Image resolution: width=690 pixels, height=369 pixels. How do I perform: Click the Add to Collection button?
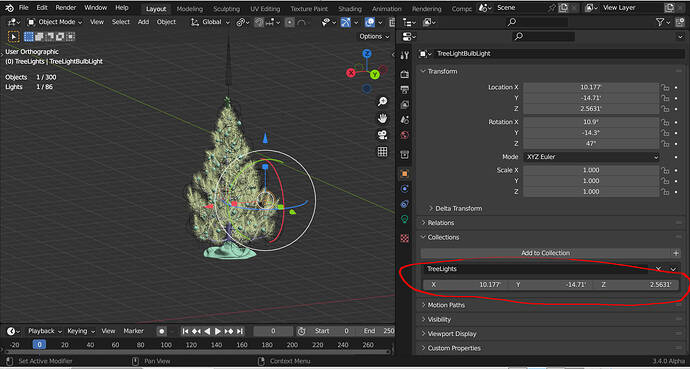coord(546,253)
